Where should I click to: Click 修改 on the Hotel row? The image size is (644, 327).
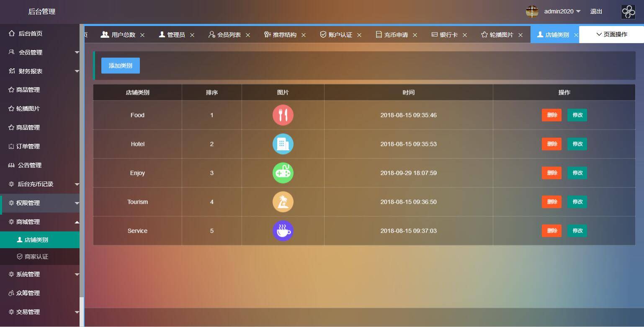[x=577, y=144]
